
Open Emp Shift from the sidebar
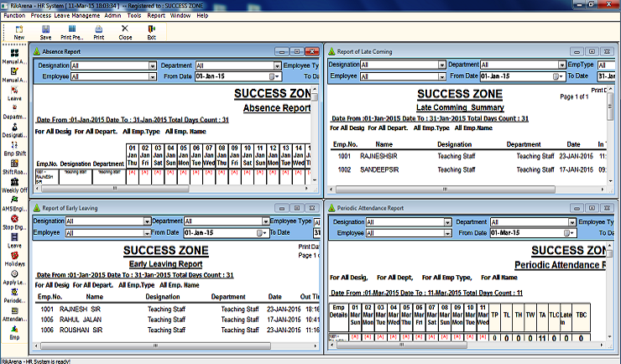pos(14,147)
